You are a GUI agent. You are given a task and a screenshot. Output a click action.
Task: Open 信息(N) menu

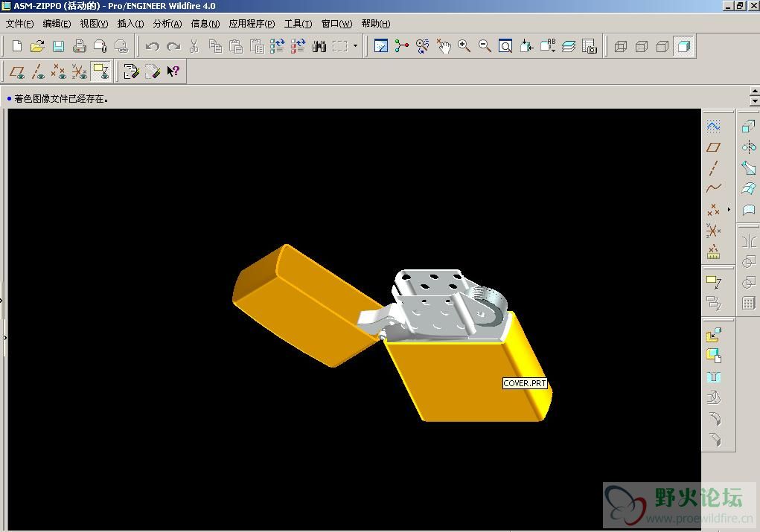[x=205, y=24]
